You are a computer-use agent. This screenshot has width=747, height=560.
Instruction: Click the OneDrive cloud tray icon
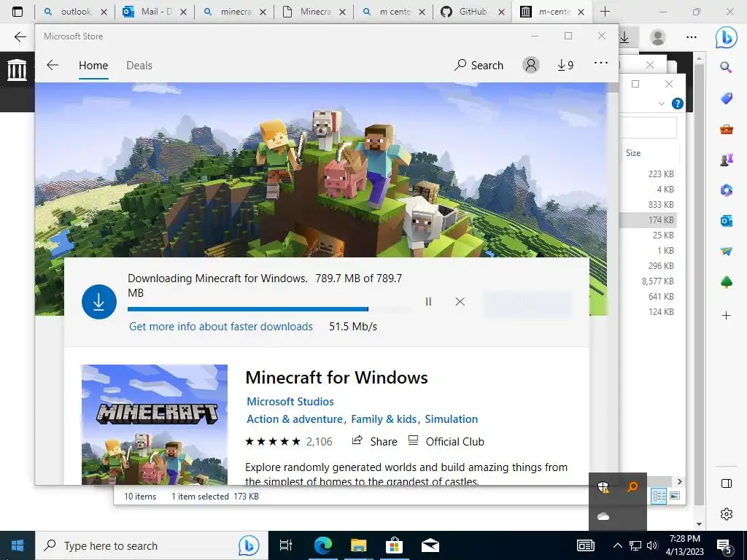[x=603, y=516]
